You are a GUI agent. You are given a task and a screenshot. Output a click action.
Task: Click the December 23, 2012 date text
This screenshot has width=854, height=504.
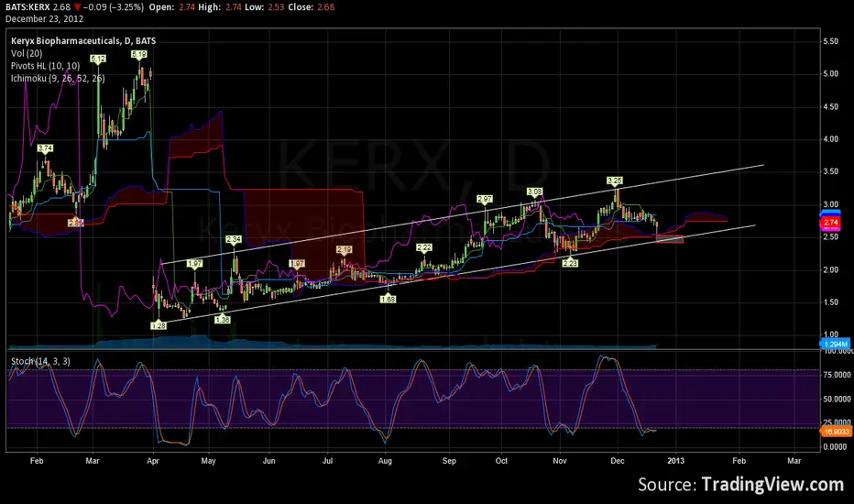pyautogui.click(x=44, y=18)
